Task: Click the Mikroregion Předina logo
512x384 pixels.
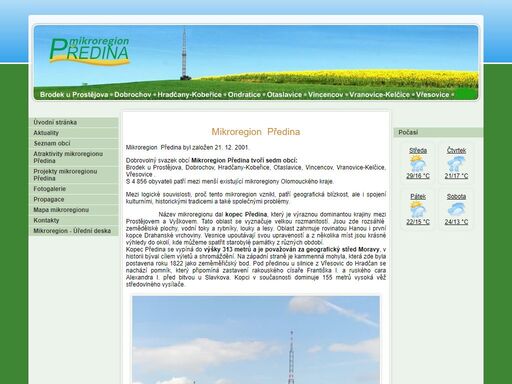Action: (89, 51)
